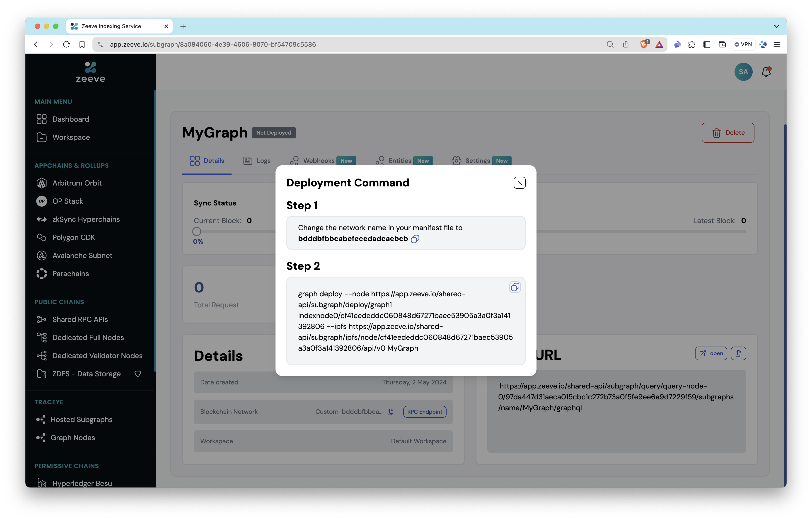Viewport: 812px width, 521px height.
Task: Click the sync progress slider handle
Action: click(x=197, y=232)
